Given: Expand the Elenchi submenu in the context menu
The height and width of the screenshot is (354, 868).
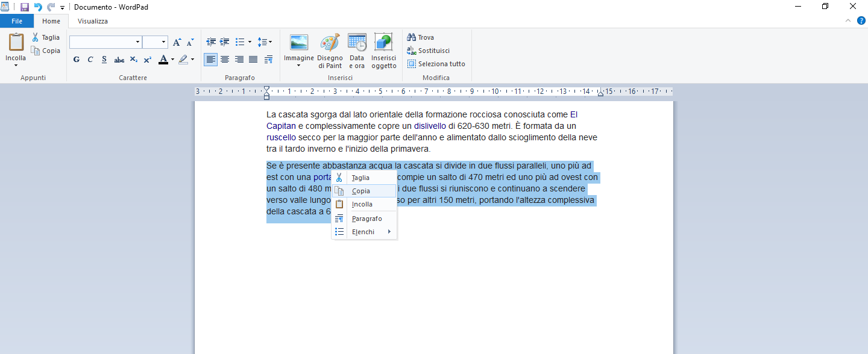Looking at the screenshot, I should 362,232.
